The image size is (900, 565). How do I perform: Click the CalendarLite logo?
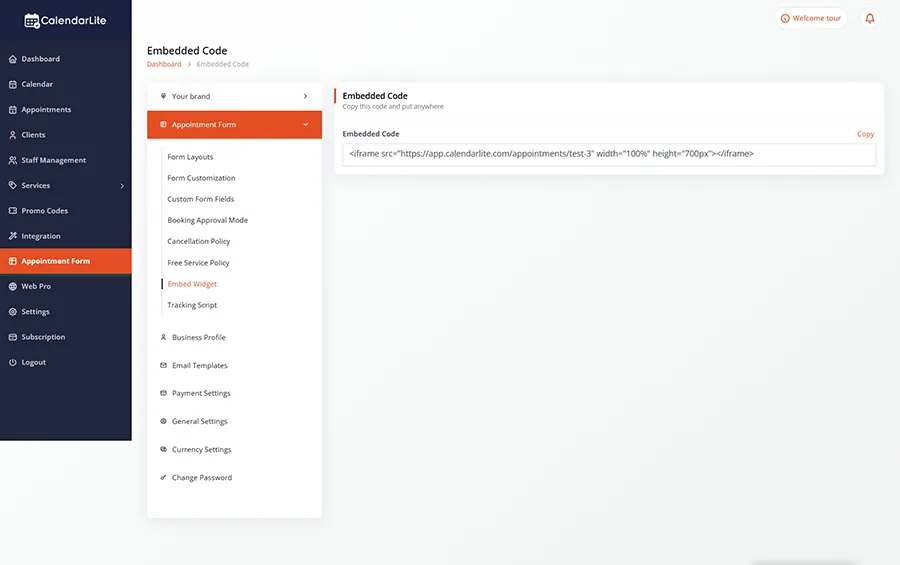tap(65, 21)
